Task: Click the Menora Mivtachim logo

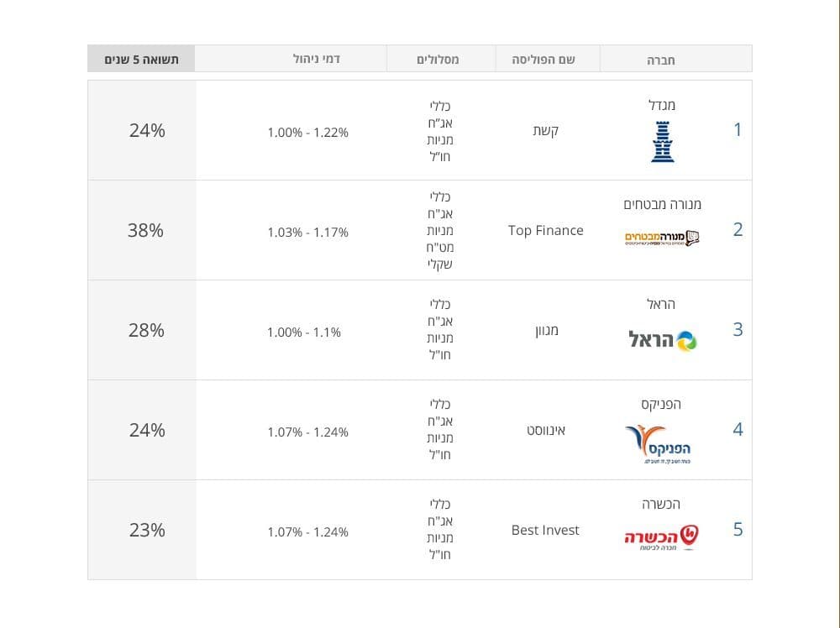Action: coord(662,238)
